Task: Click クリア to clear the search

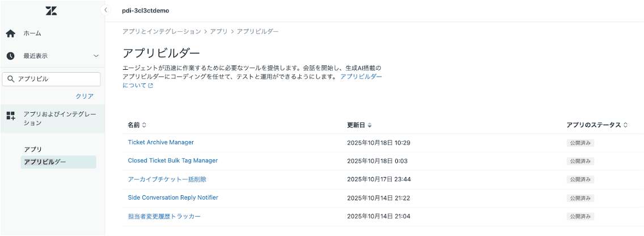Action: click(84, 96)
